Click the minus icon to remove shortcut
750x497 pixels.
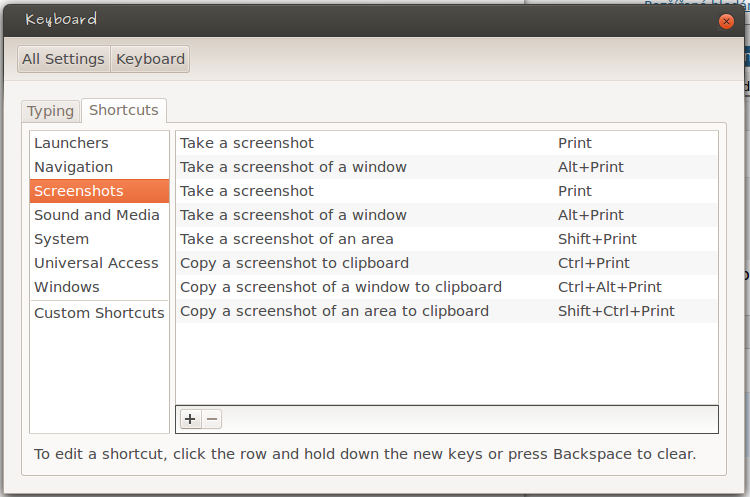pyautogui.click(x=212, y=419)
